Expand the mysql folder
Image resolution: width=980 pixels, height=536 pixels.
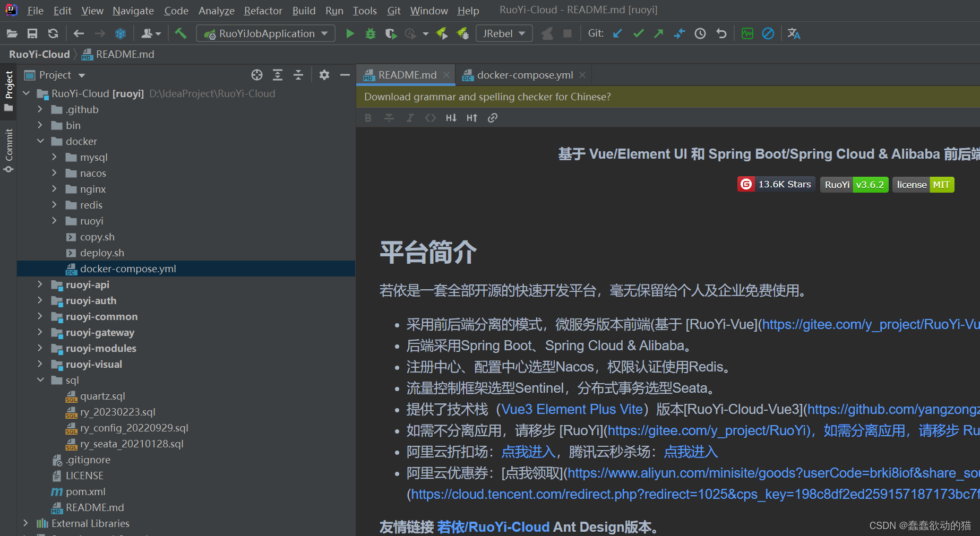54,157
